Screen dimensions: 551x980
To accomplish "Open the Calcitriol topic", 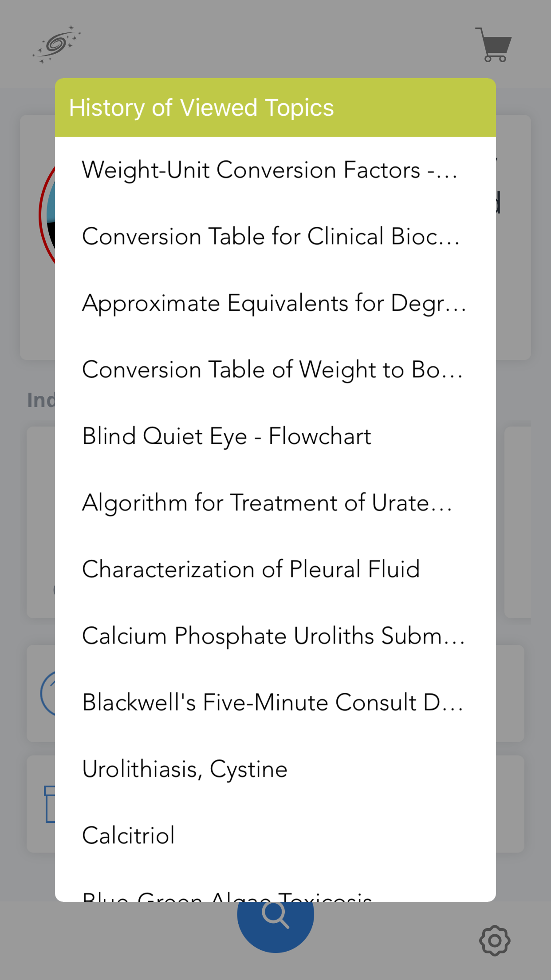I will click(129, 836).
